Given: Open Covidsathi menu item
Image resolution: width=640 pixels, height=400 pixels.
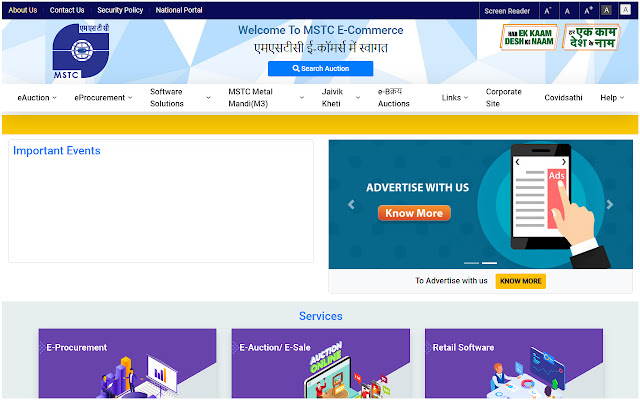Looking at the screenshot, I should click(563, 98).
